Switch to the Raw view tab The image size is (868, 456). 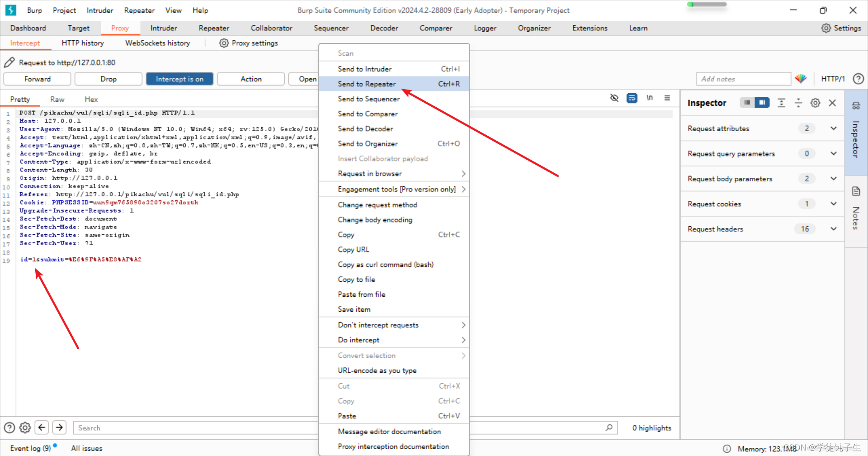[57, 99]
